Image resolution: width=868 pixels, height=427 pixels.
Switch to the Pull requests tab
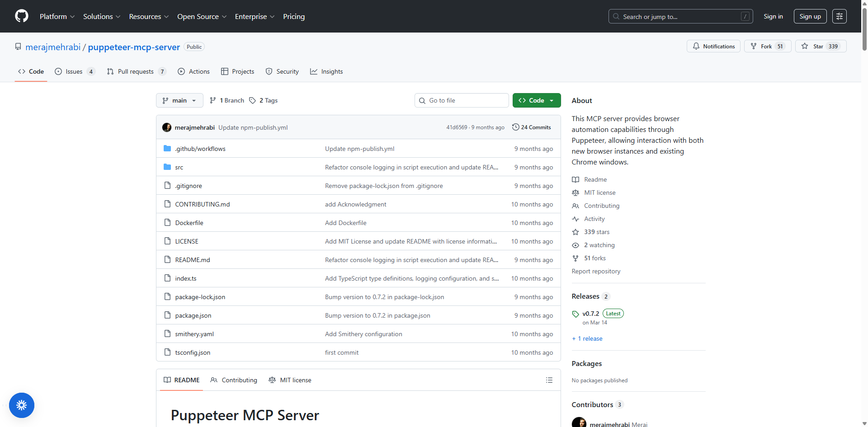[x=136, y=71]
